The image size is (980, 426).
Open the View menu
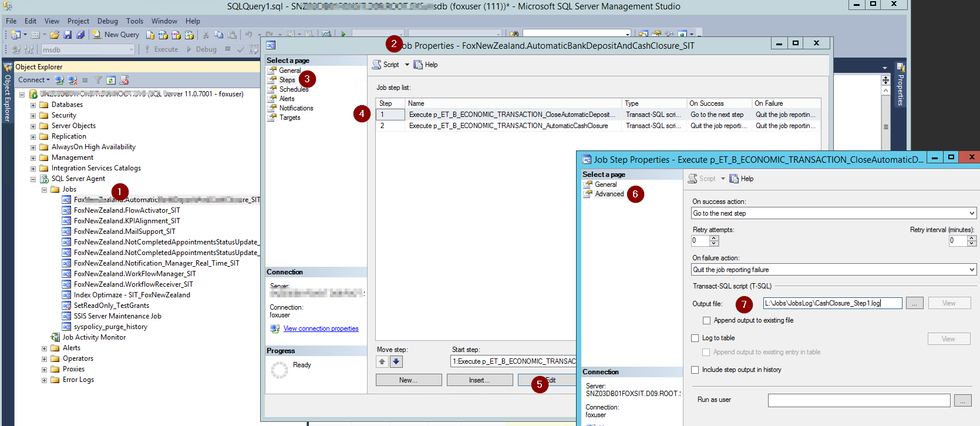pyautogui.click(x=52, y=21)
